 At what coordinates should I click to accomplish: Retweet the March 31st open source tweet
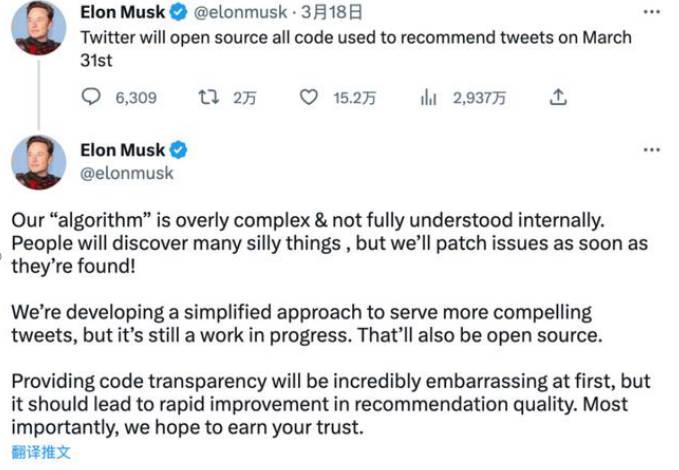[x=209, y=97]
